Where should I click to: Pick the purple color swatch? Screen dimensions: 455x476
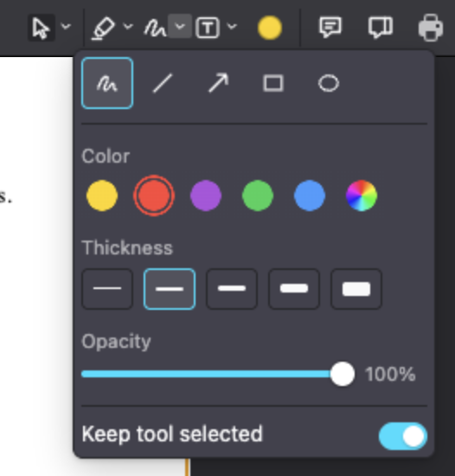click(x=206, y=196)
